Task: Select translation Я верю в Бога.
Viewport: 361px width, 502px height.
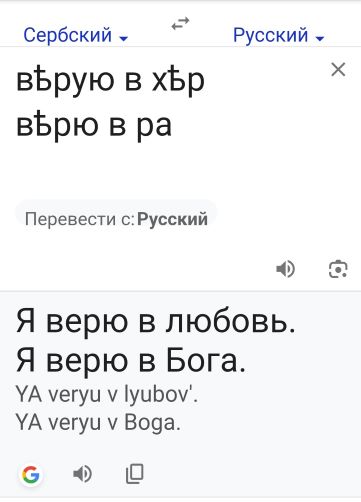Action: (131, 361)
